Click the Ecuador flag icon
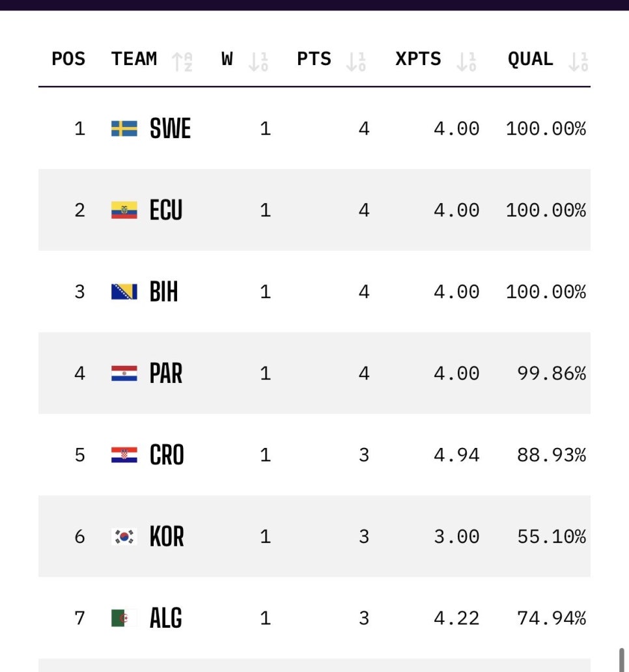629x672 pixels. click(x=124, y=210)
